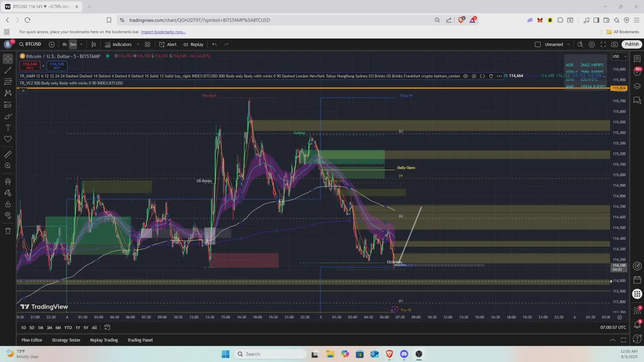Screen dimensions: 644x362
Task: Open the object tree layers icon
Action: [637, 86]
